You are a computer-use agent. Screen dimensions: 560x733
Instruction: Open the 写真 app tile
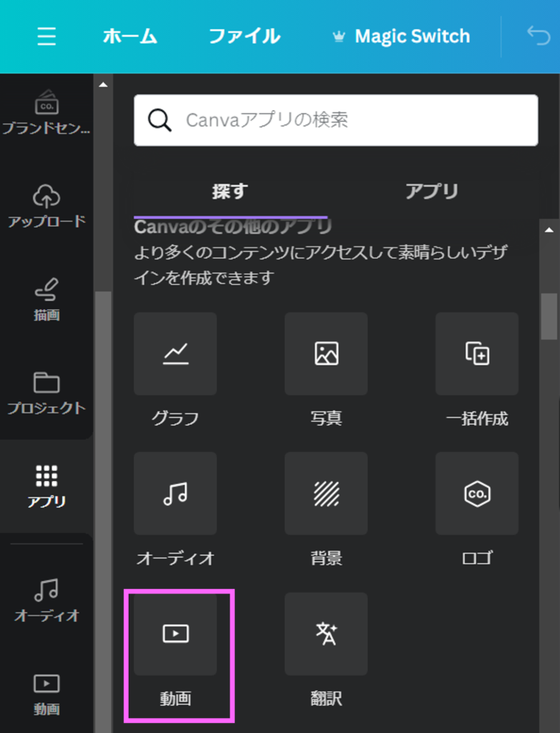coord(326,354)
